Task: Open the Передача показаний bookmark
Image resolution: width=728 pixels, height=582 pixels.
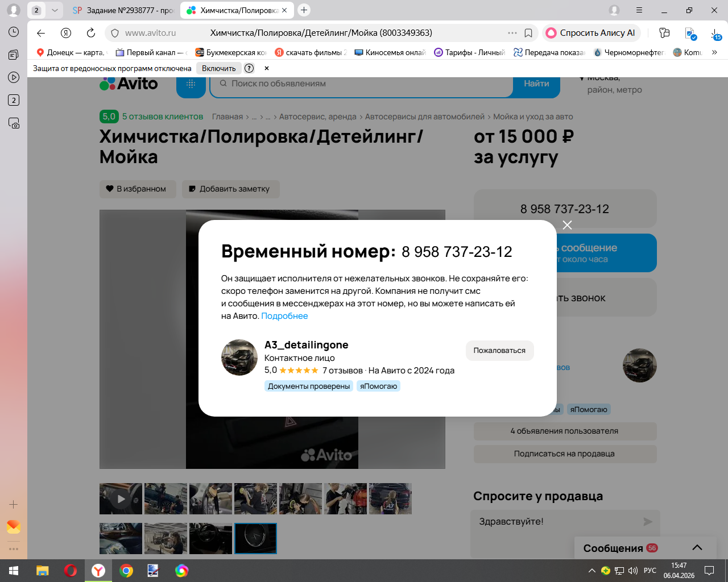Action: coord(549,52)
